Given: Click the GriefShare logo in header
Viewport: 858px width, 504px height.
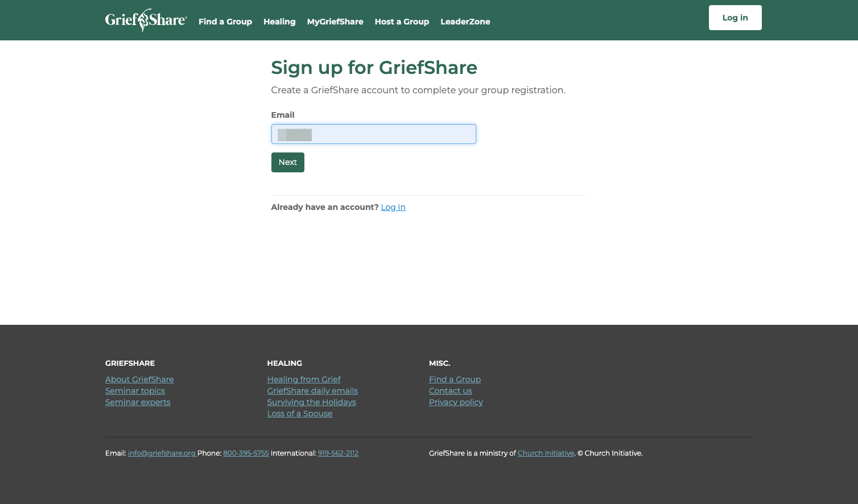Looking at the screenshot, I should (146, 20).
